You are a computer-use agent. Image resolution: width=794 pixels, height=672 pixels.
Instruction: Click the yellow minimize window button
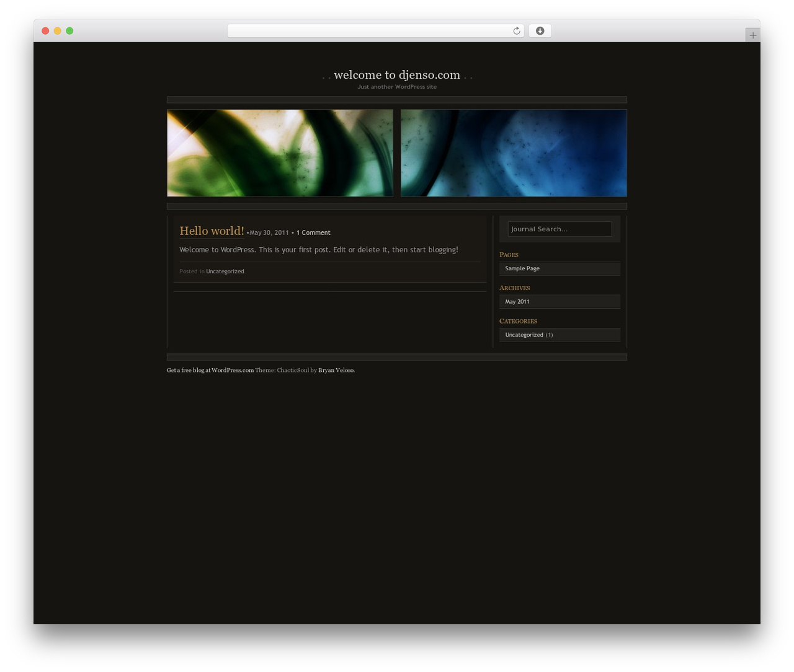tap(58, 31)
